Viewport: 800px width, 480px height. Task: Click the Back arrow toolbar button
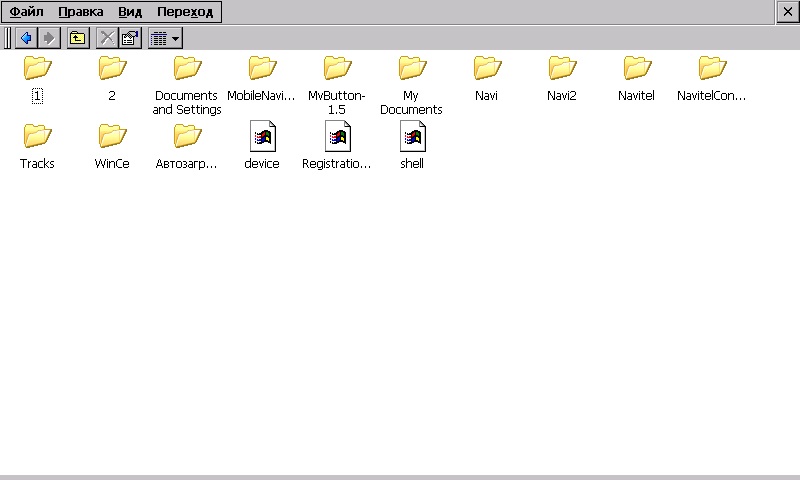tap(26, 38)
